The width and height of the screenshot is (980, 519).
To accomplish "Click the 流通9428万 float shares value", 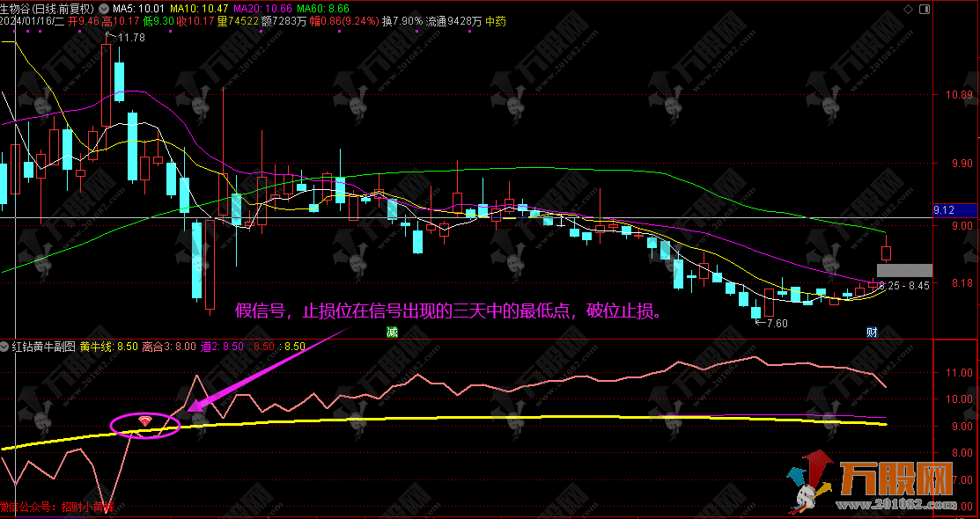I will (x=454, y=21).
